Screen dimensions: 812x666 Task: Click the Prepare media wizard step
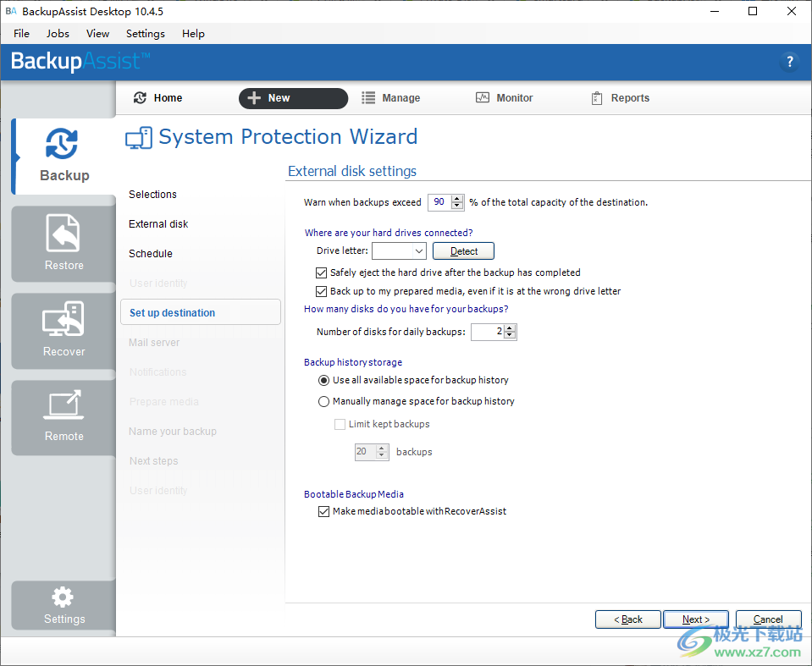point(164,402)
